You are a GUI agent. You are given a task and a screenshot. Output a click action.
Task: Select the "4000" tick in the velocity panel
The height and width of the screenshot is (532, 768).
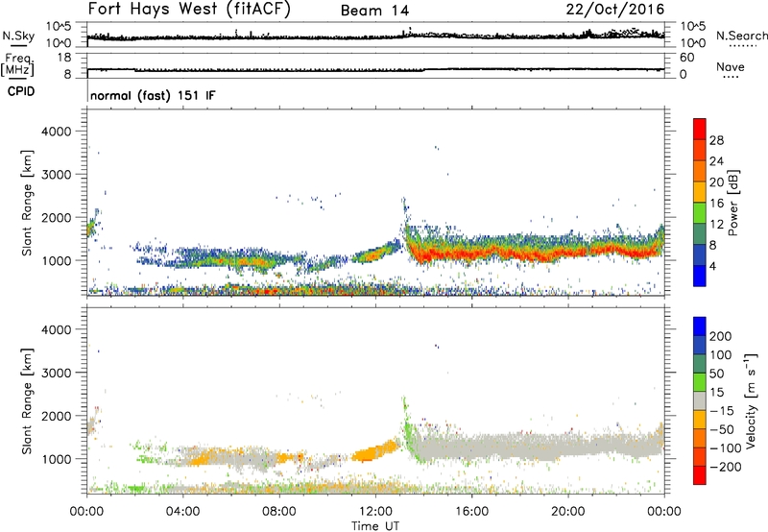tap(56, 329)
